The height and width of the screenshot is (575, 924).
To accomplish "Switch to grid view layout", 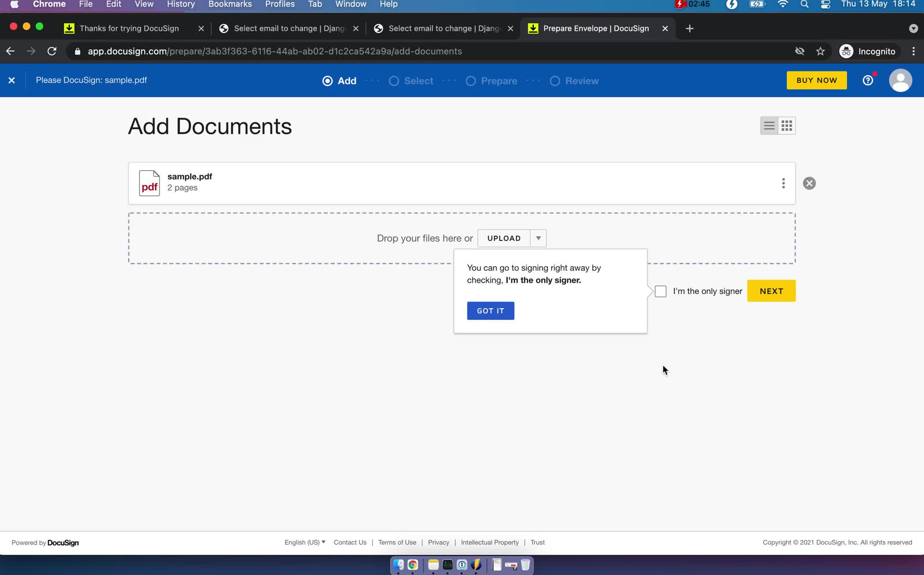I will click(787, 126).
